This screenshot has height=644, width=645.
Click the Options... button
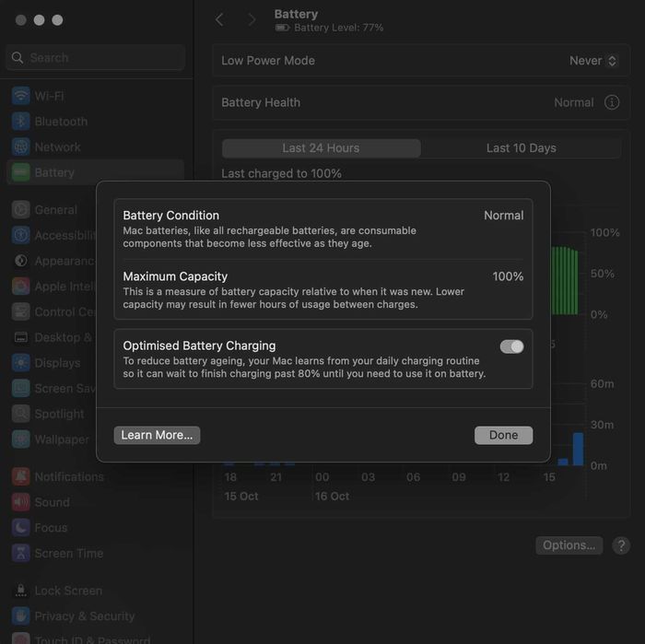569,545
